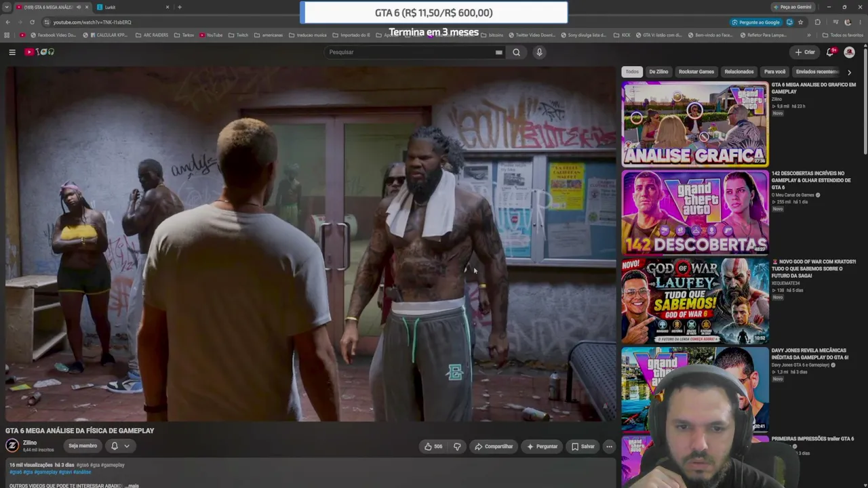The image size is (868, 488).
Task: Start voice search with microphone icon
Action: pyautogui.click(x=539, y=52)
